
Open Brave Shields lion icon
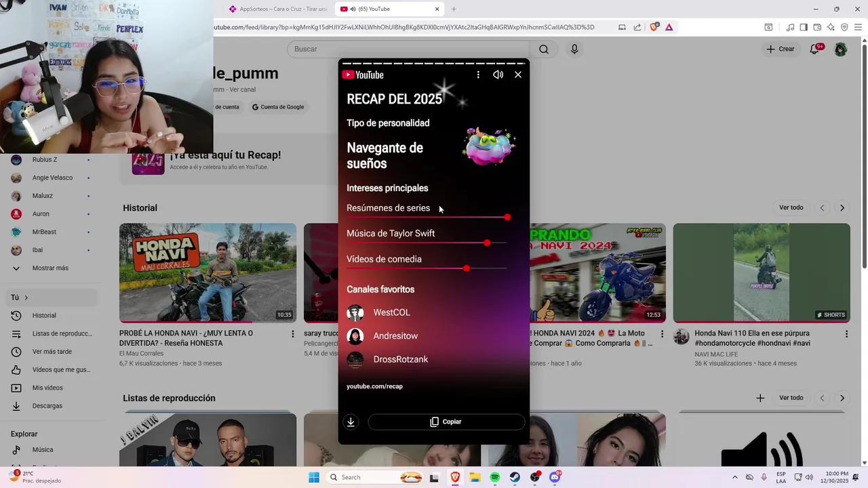654,27
